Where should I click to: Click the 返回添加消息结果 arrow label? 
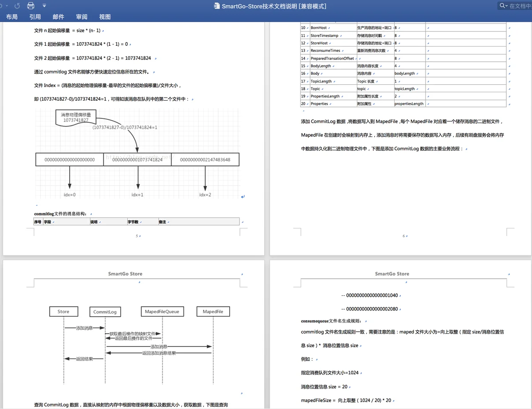point(159,353)
